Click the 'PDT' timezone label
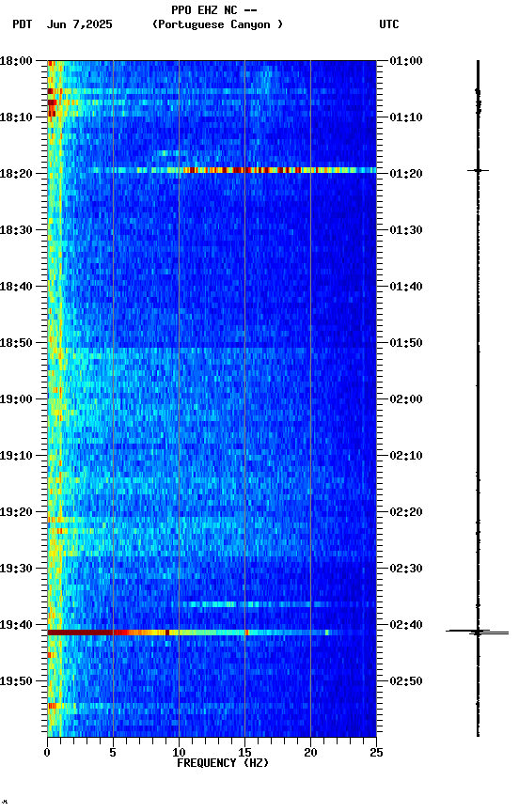519x812 pixels. tap(23, 24)
